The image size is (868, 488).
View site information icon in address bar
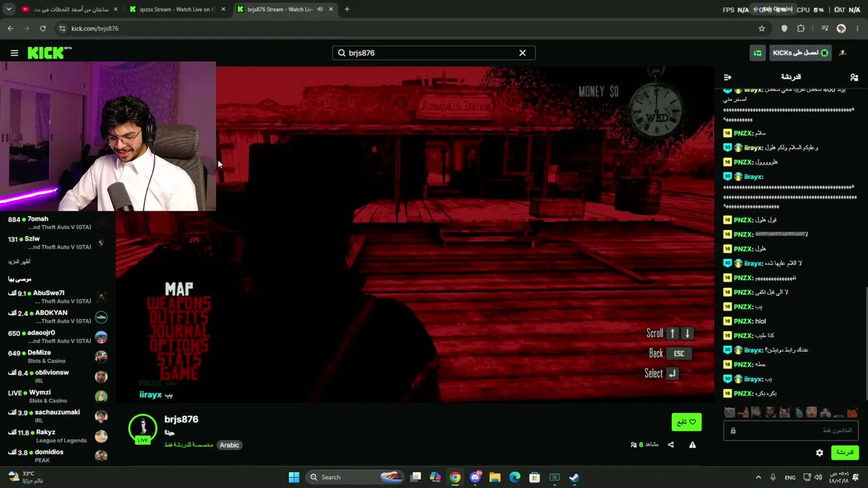tap(62, 28)
